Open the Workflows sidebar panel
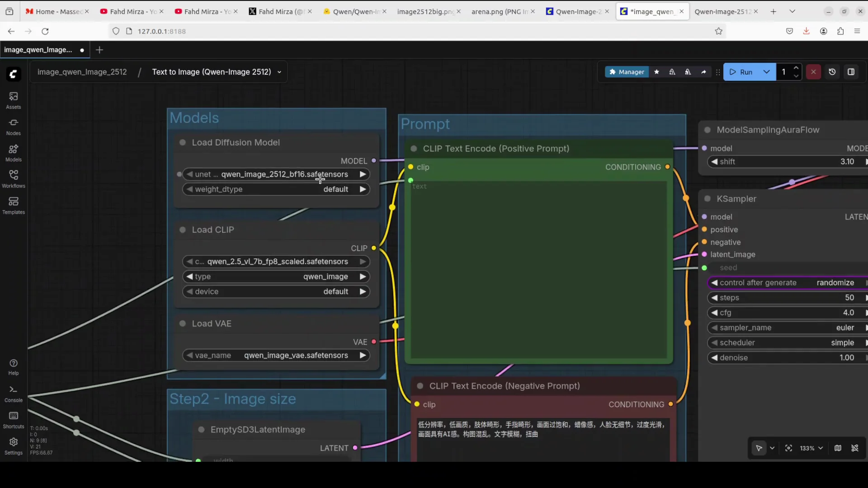 tap(13, 178)
